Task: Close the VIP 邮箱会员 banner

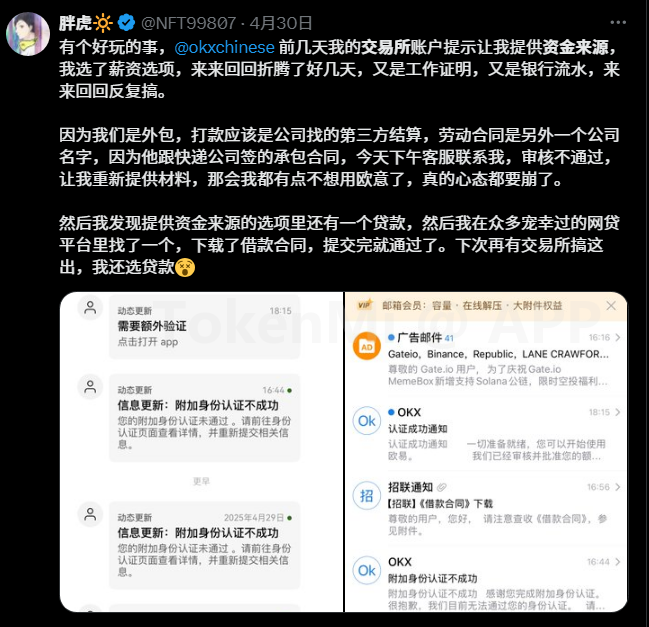Action: (611, 305)
